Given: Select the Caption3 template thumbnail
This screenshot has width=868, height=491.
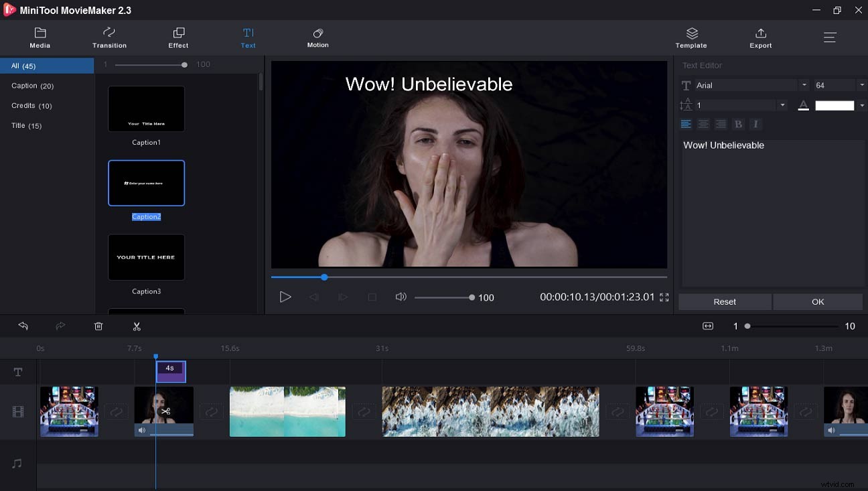Looking at the screenshot, I should [x=146, y=257].
